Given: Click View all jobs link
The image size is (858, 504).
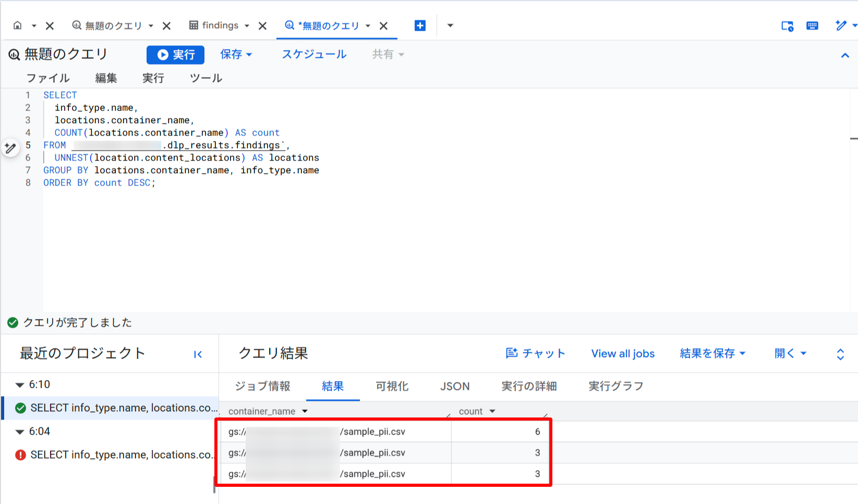Looking at the screenshot, I should (x=623, y=353).
